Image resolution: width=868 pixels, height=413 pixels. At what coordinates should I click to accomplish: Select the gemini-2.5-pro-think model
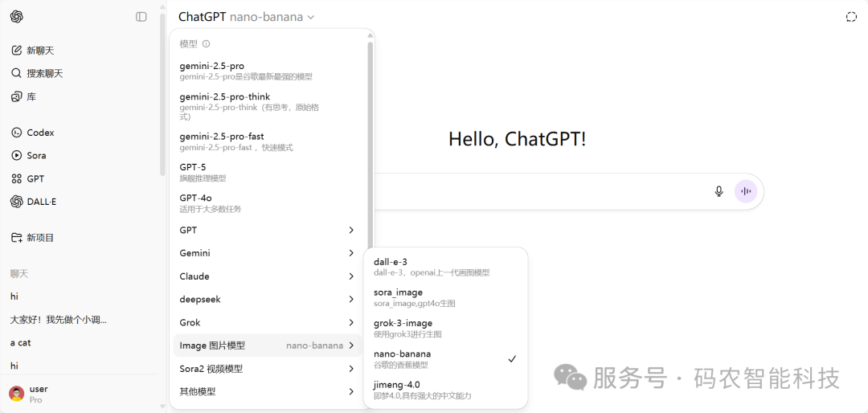point(268,106)
